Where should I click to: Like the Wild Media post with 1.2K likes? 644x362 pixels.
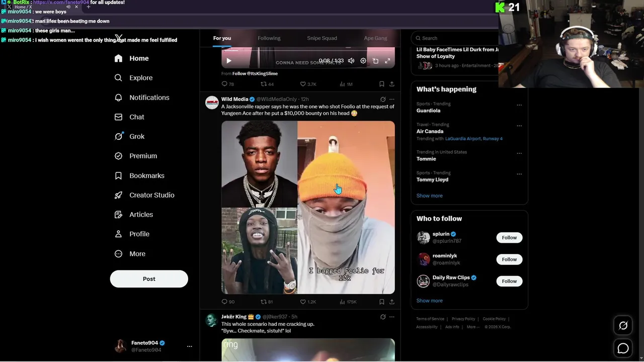(308, 302)
